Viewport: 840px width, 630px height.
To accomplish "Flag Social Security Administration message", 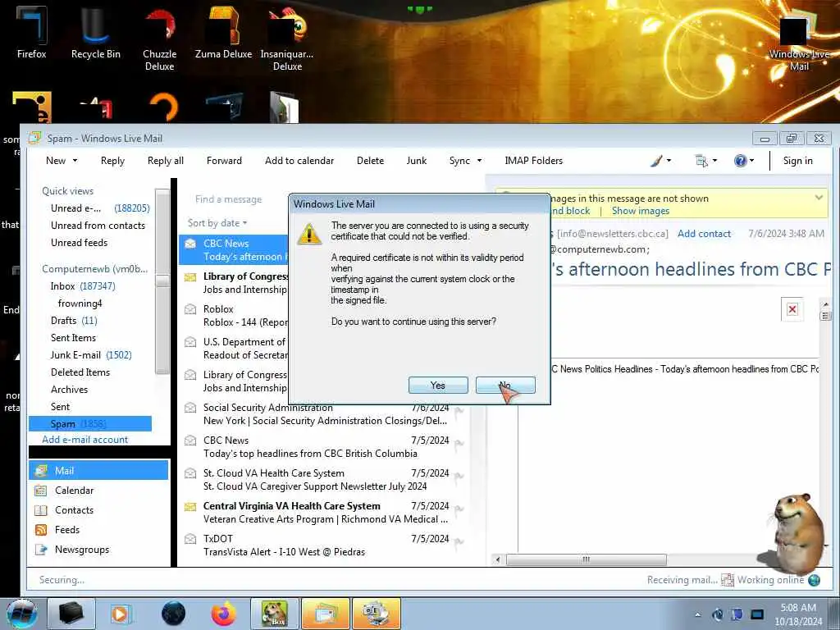I will point(459,411).
